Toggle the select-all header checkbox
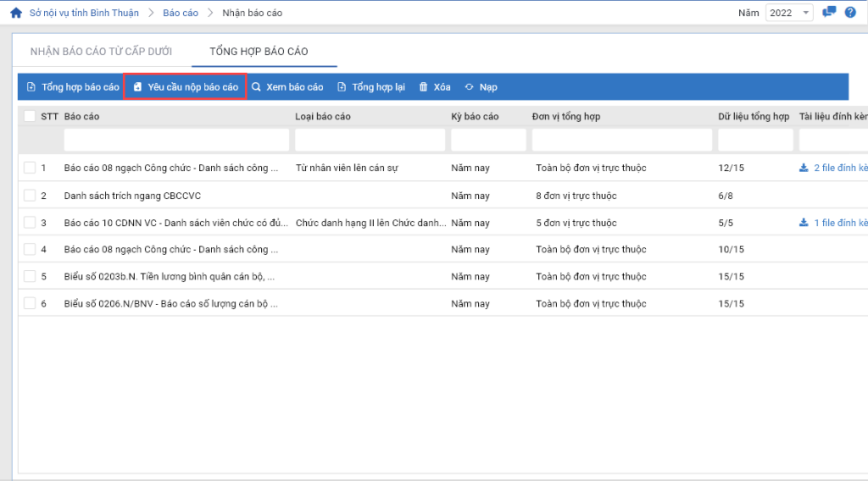 coord(30,116)
